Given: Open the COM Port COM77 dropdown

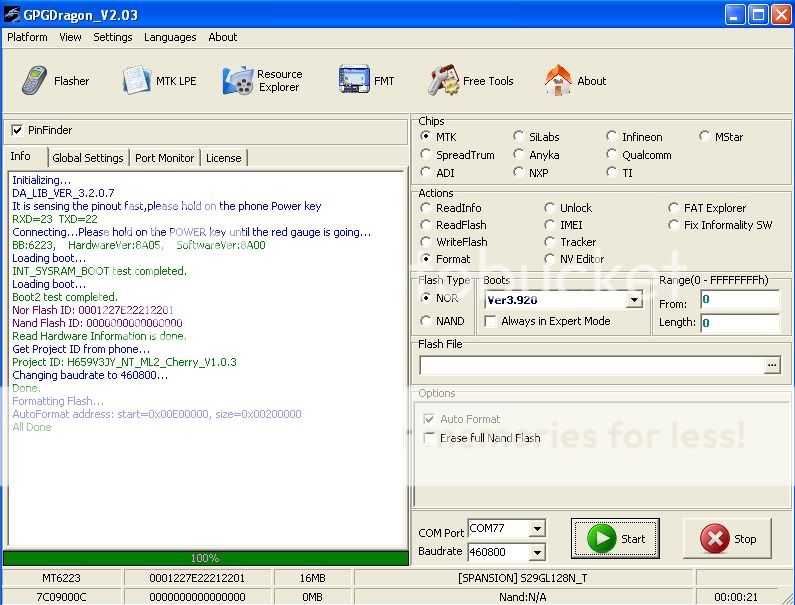Looking at the screenshot, I should [537, 529].
